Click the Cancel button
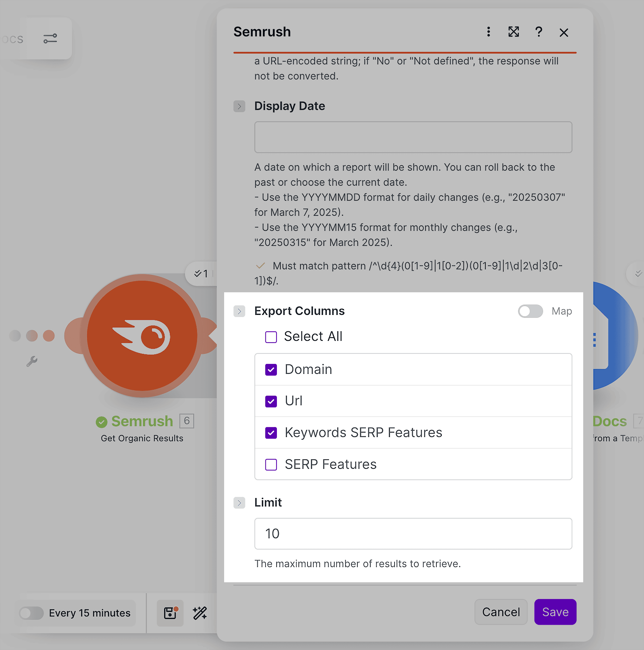The image size is (644, 650). [x=501, y=612]
